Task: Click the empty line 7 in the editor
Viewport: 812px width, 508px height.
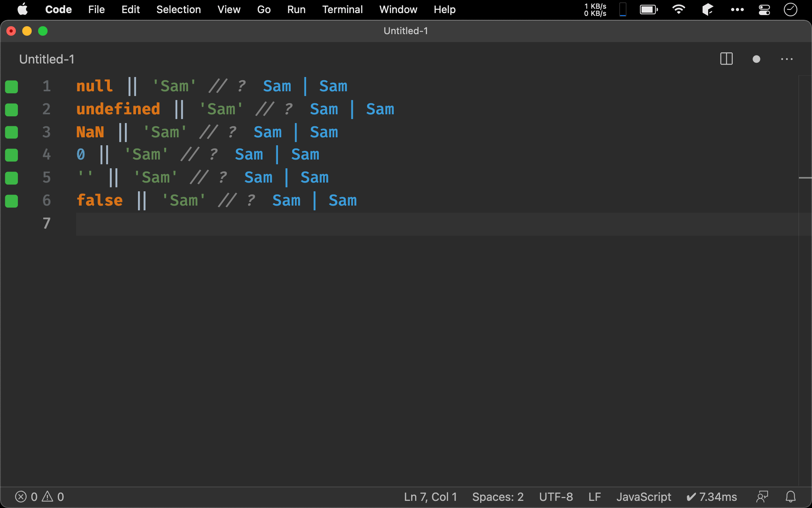Action: click(396, 224)
